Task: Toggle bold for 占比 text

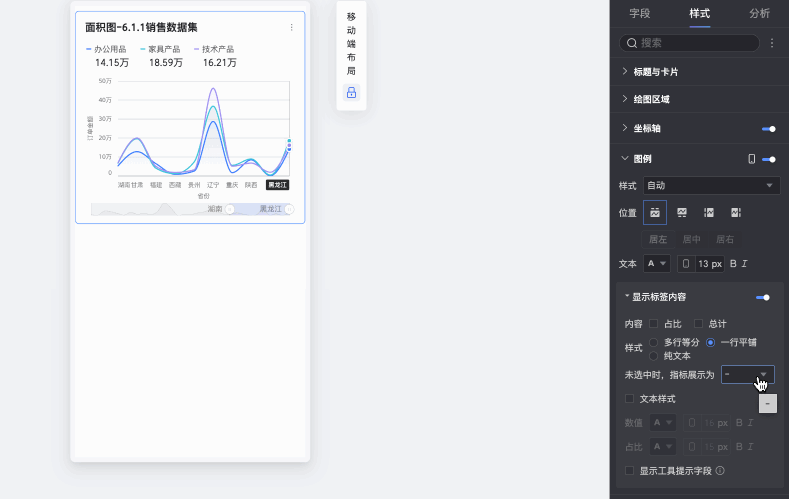Action: [739, 447]
